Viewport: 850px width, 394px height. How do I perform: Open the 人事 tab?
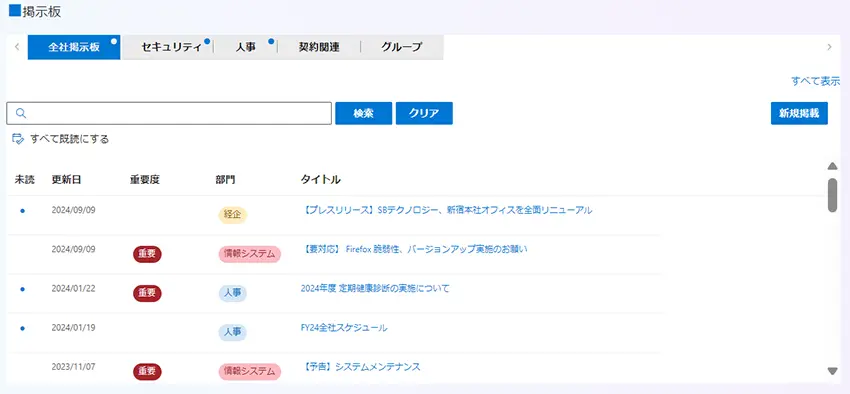coord(246,47)
